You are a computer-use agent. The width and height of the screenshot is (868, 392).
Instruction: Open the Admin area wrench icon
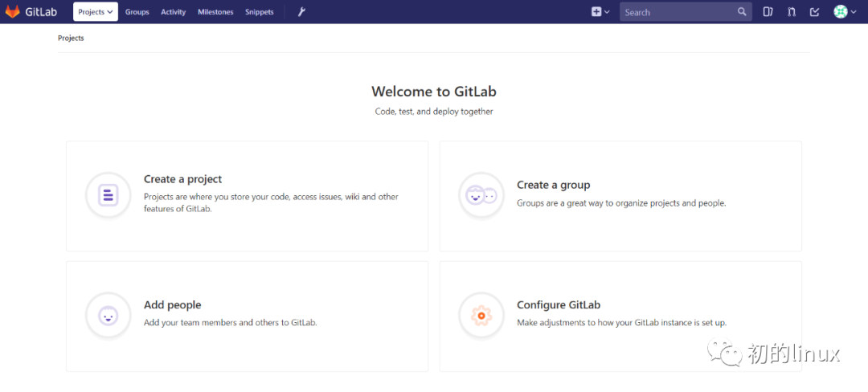(x=301, y=11)
